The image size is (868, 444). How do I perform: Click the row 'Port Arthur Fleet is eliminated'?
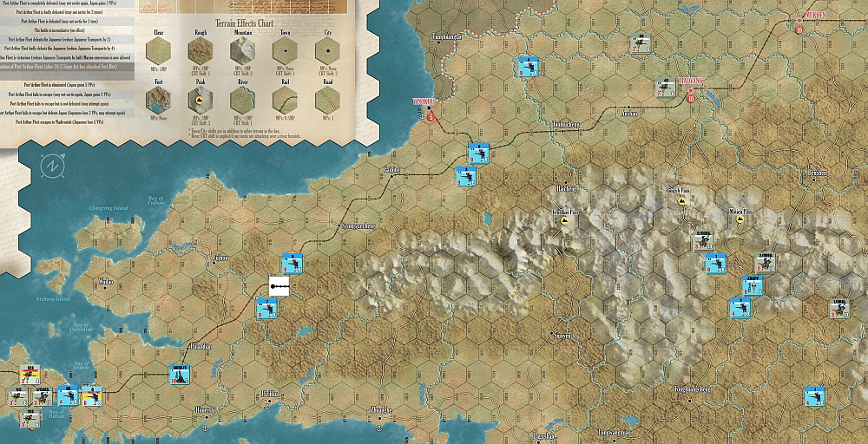(x=67, y=85)
